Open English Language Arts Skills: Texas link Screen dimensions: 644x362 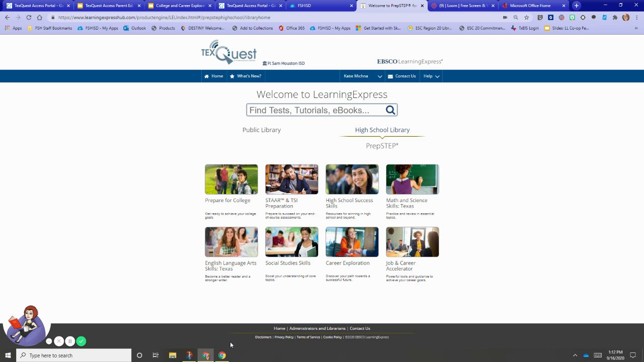[230, 266]
